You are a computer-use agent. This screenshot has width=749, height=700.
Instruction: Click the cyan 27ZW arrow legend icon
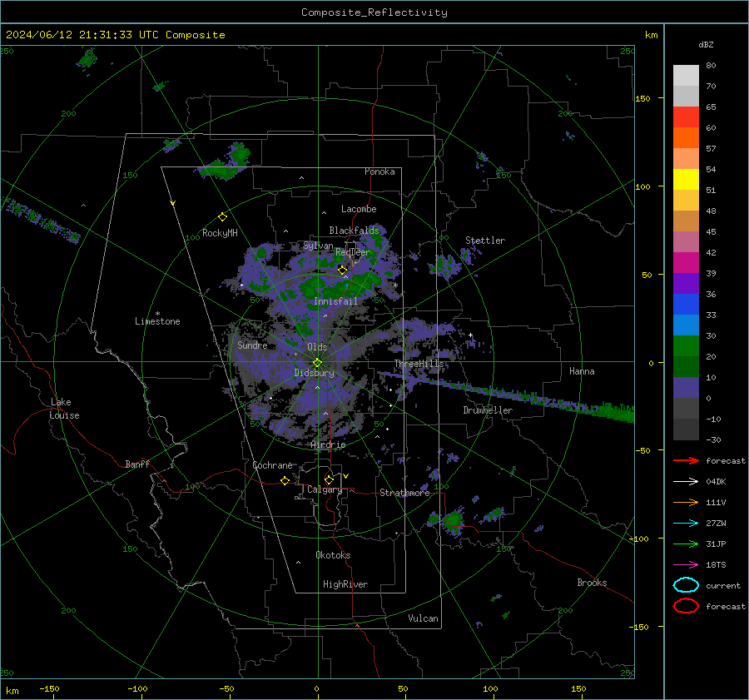tap(686, 524)
